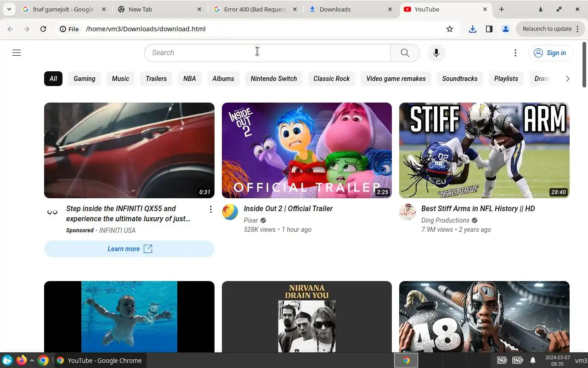Open the YouTube hamburger guide menu
The image size is (588, 368).
click(x=17, y=53)
